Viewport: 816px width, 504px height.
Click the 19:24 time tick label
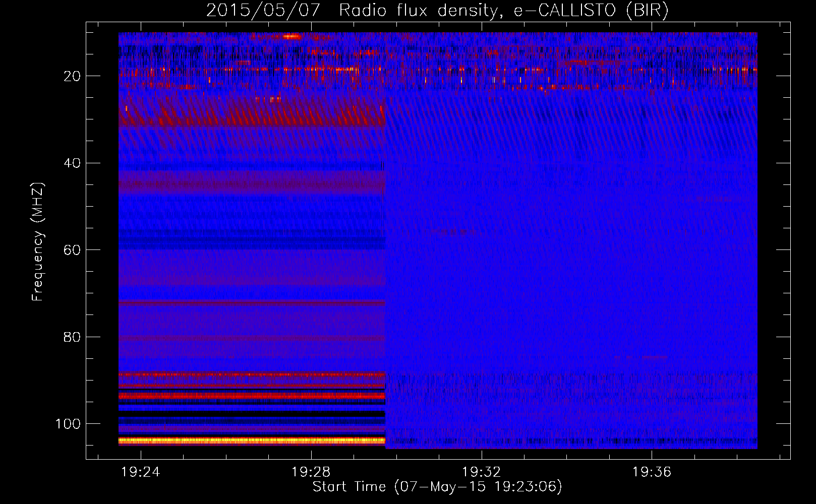tap(141, 472)
